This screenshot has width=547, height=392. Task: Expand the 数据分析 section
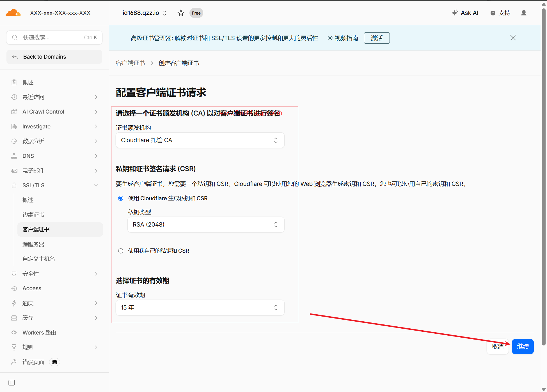(96, 141)
